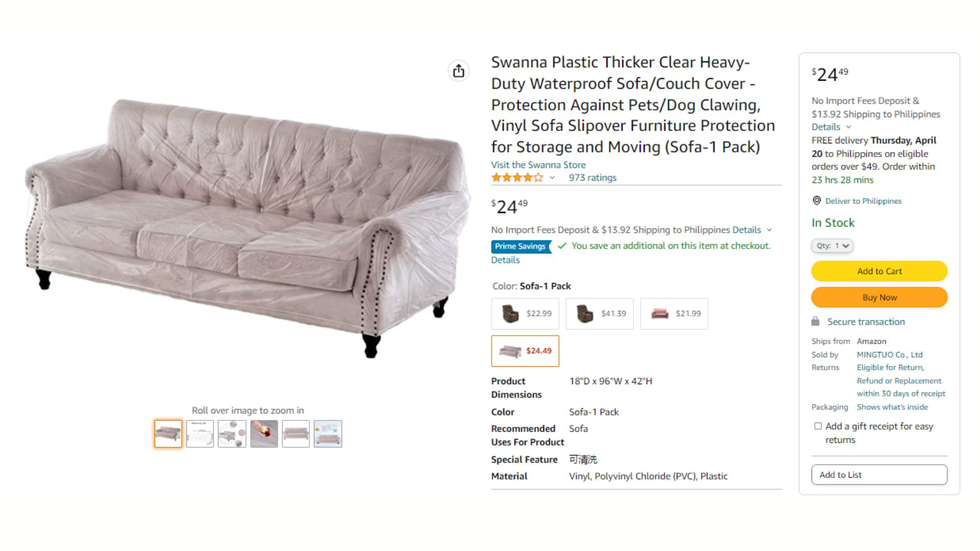Image resolution: width=980 pixels, height=551 pixels.
Task: Expand the star rating breakdown chevron
Action: point(552,178)
